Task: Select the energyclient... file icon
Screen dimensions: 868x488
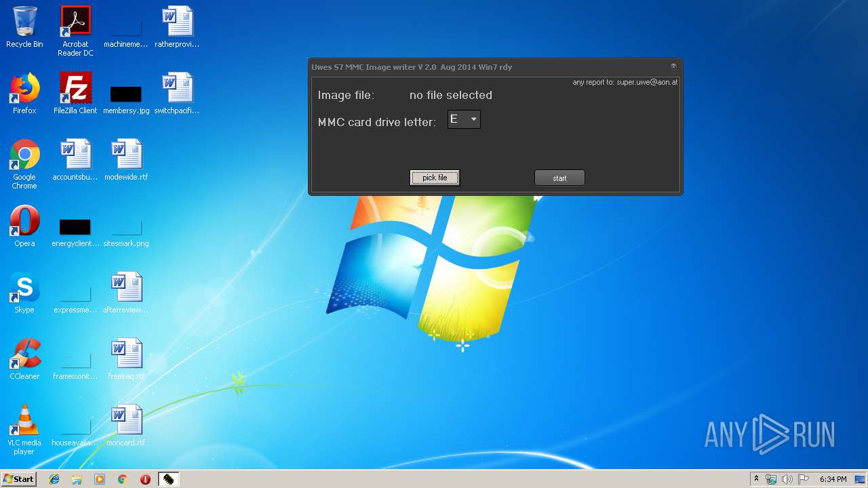Action: tap(75, 231)
